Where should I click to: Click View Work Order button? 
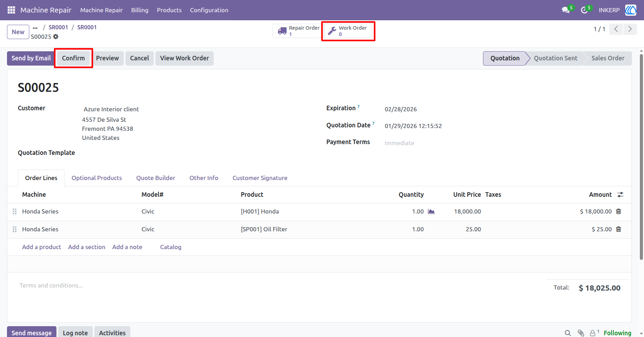[x=184, y=58]
